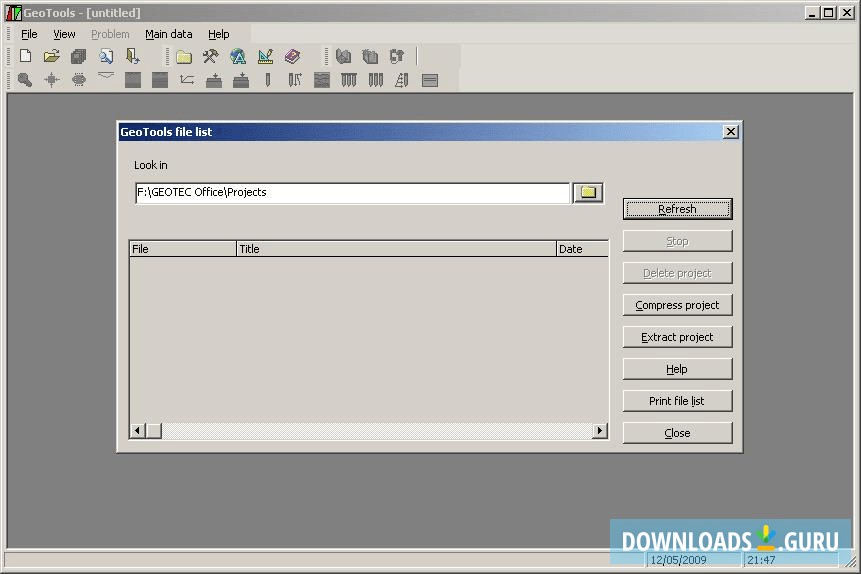Click the second grayed foundation load icon

tap(241, 80)
